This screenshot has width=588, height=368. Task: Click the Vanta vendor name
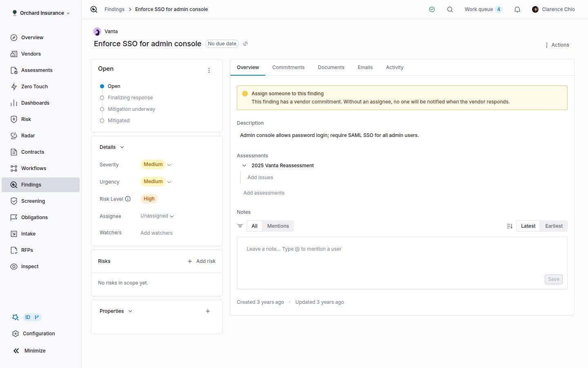(111, 31)
